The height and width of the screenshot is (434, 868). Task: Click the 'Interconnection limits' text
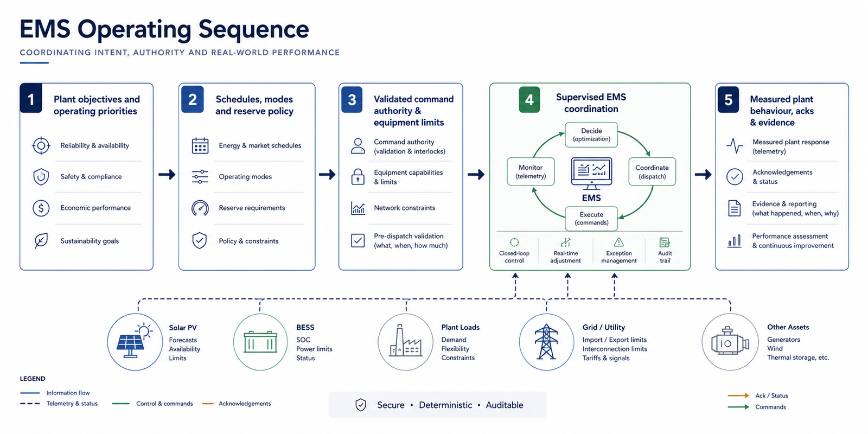click(615, 349)
